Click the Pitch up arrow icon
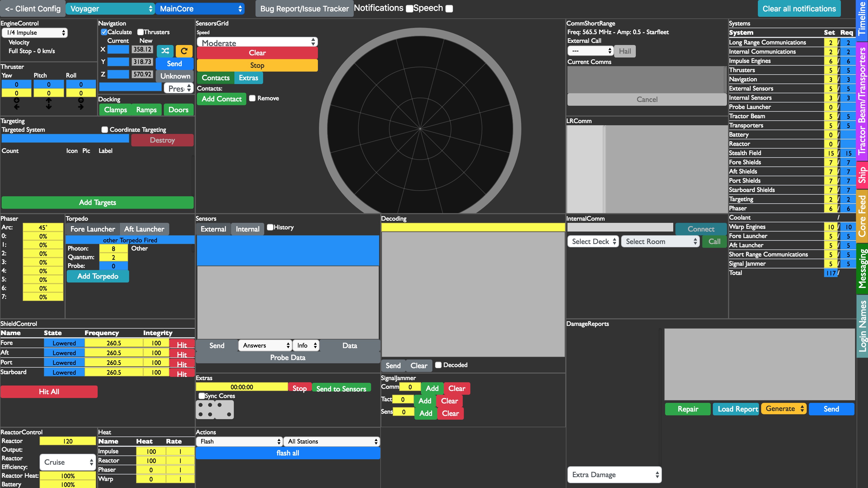868x488 pixels. 49,100
